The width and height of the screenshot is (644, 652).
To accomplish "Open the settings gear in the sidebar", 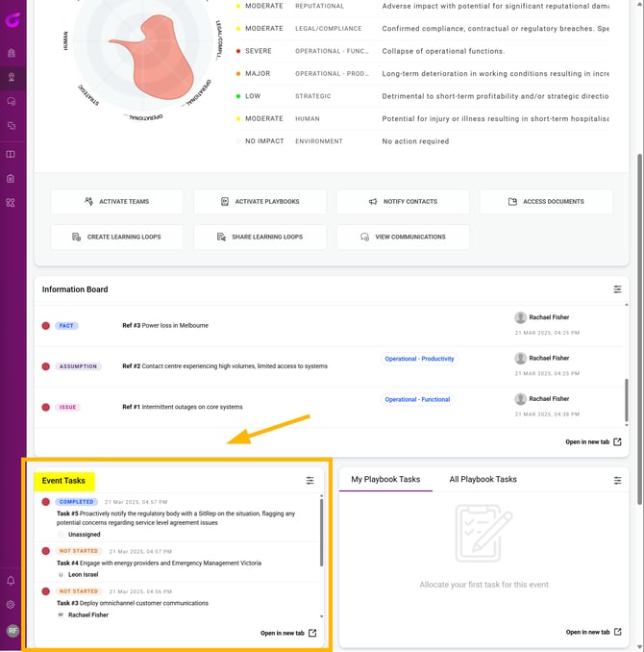I will click(12, 605).
